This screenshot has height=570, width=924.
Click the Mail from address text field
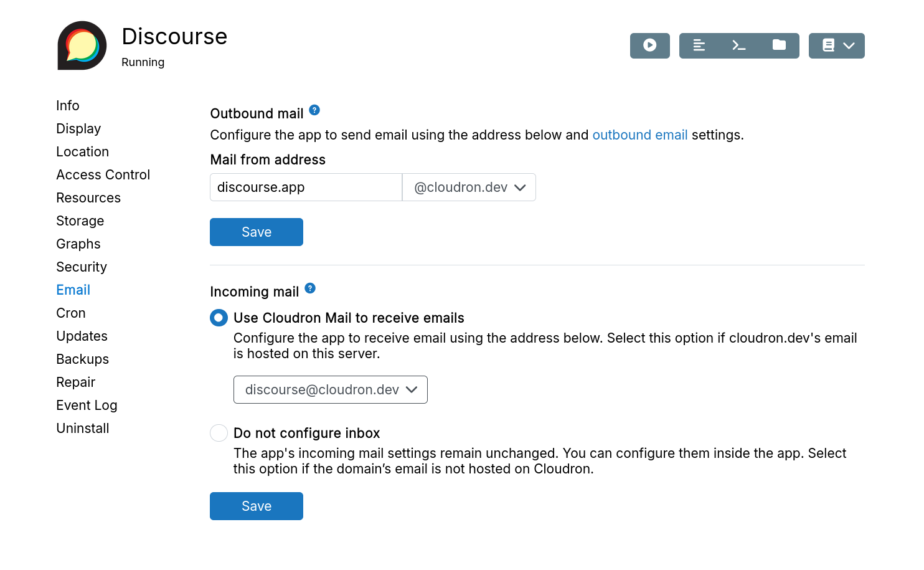point(306,188)
